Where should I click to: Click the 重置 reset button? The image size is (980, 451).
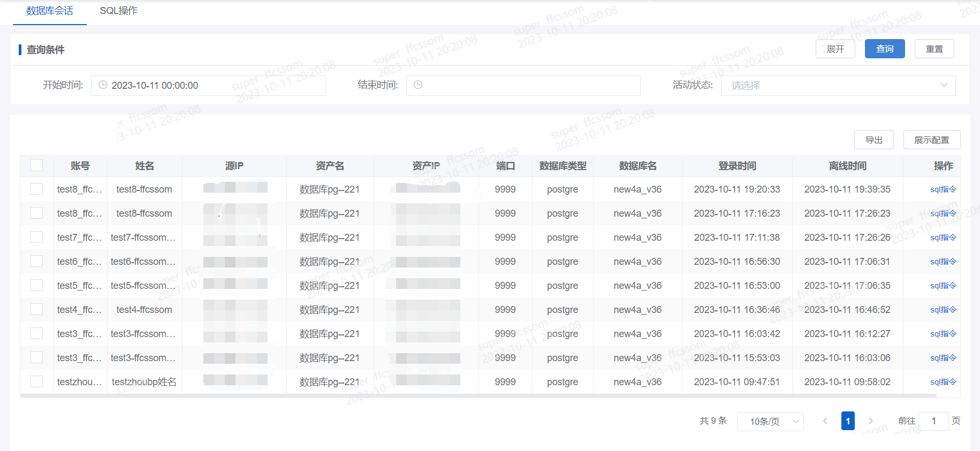(934, 49)
